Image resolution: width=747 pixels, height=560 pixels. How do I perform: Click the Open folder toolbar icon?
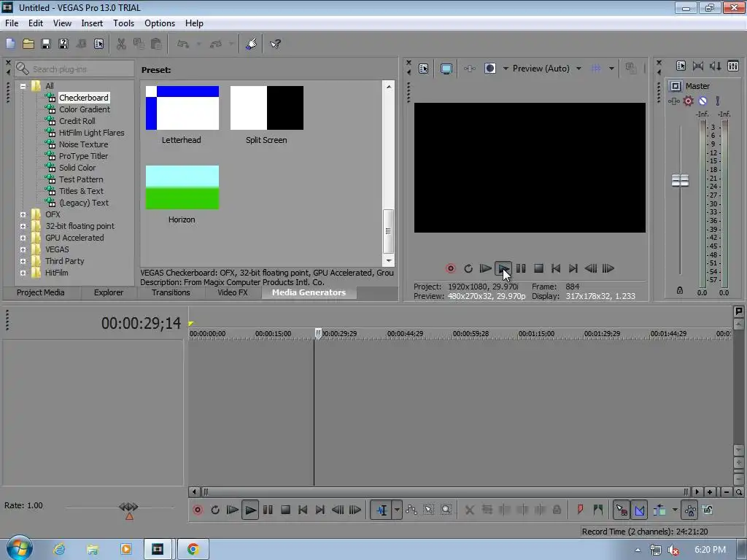28,44
